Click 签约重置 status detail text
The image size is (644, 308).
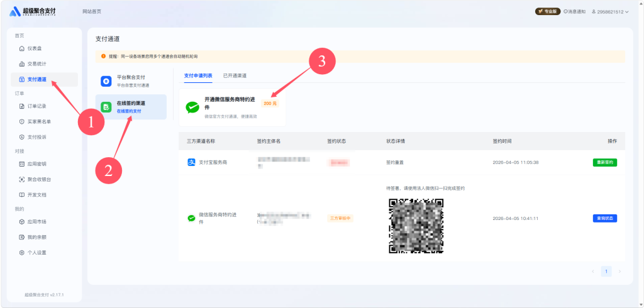tap(395, 162)
